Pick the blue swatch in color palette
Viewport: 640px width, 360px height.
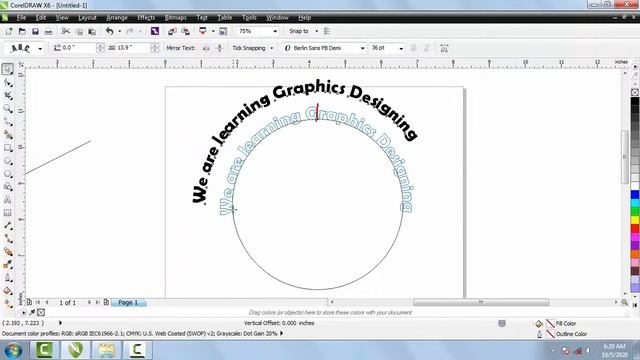pyautogui.click(x=635, y=195)
